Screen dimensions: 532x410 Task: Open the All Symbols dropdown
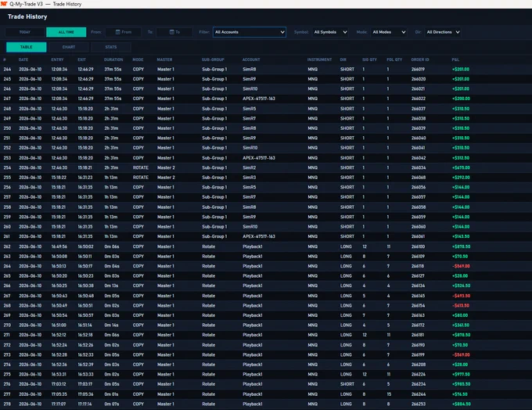330,32
